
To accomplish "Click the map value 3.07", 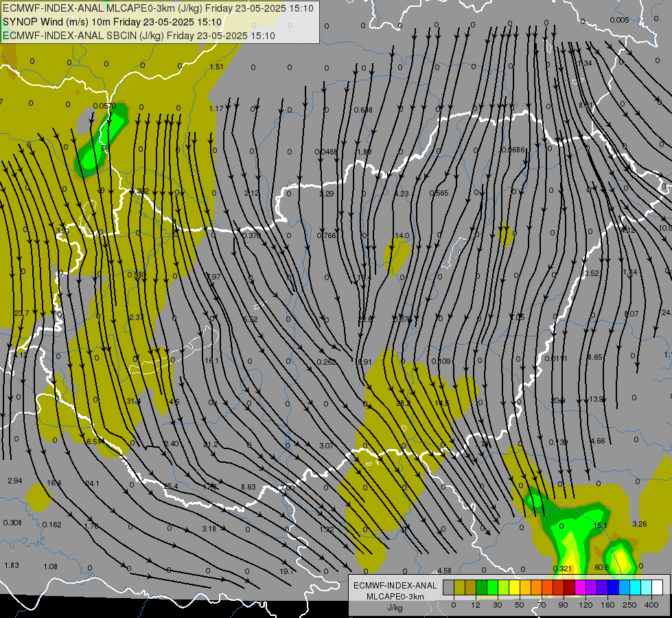I will [326, 446].
